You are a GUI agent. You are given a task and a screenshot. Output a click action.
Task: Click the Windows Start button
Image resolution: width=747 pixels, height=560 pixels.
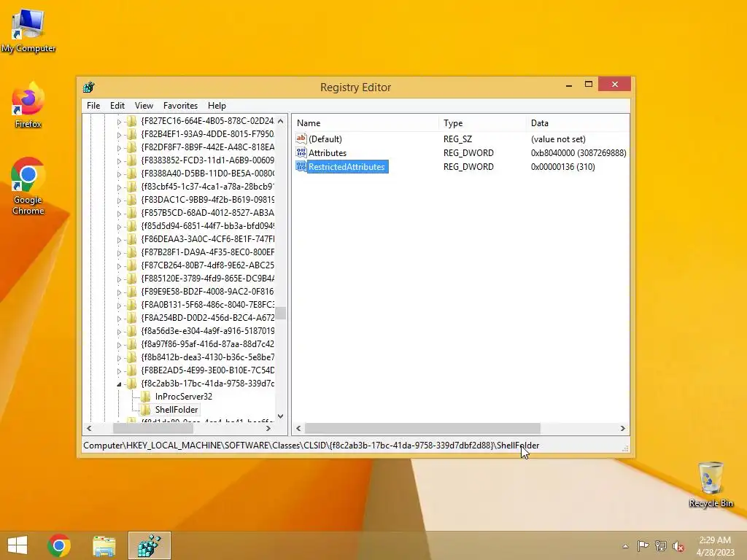point(18,545)
